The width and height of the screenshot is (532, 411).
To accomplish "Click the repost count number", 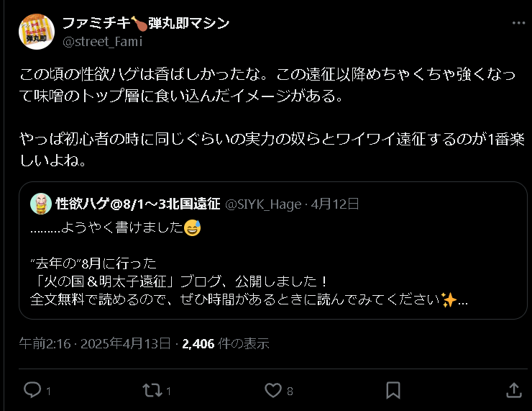I will coord(169,391).
